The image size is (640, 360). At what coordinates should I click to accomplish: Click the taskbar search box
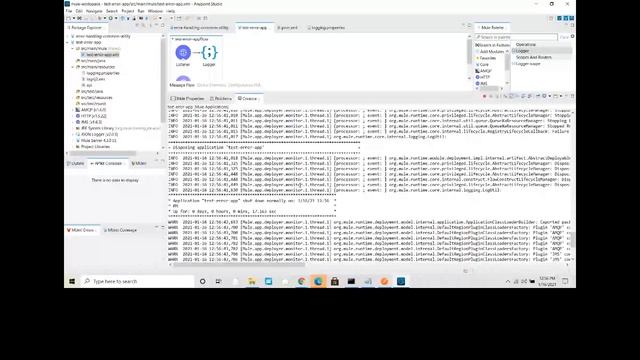click(x=137, y=281)
